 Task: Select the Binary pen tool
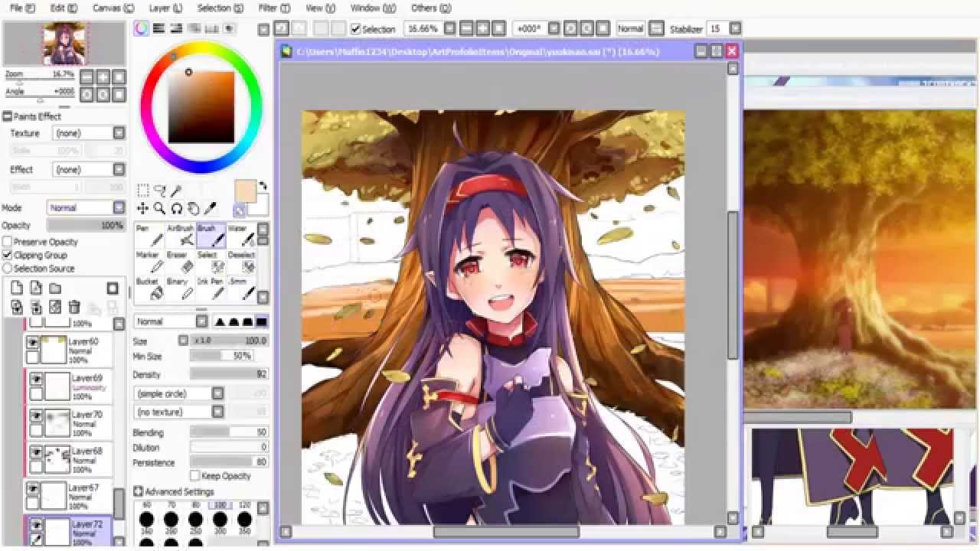tap(180, 289)
